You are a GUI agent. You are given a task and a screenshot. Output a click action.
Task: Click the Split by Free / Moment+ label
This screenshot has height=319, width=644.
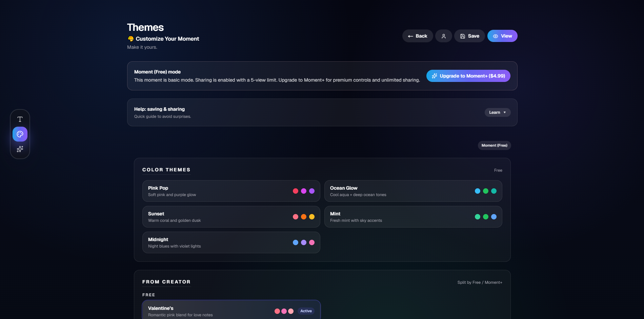[480, 282]
